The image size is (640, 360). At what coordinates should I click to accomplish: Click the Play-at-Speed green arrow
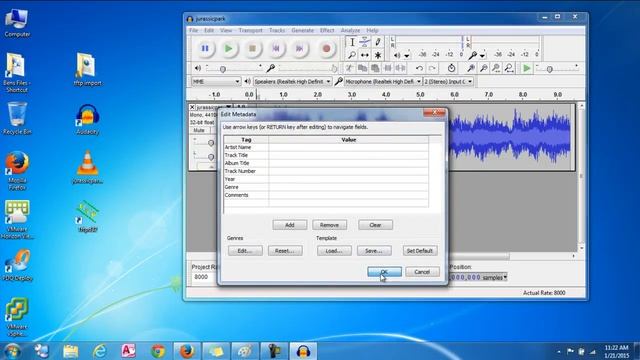pyautogui.click(x=527, y=68)
